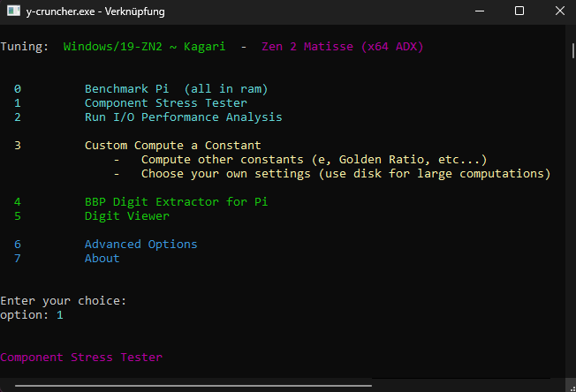Click 'Choose your own settings' line
Screen dimensions: 576x392
tap(346, 174)
